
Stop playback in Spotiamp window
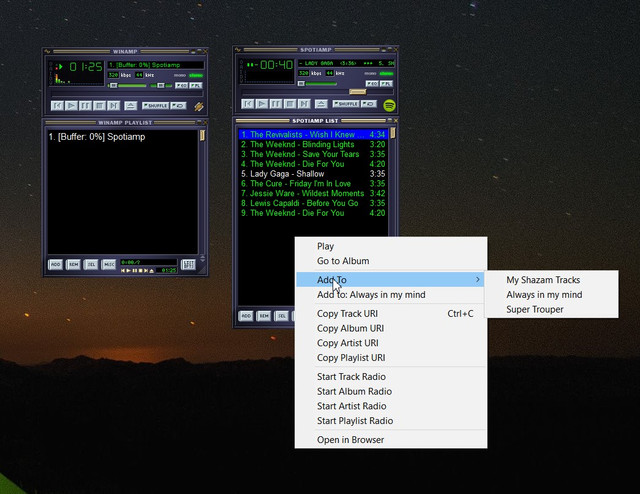(290, 104)
